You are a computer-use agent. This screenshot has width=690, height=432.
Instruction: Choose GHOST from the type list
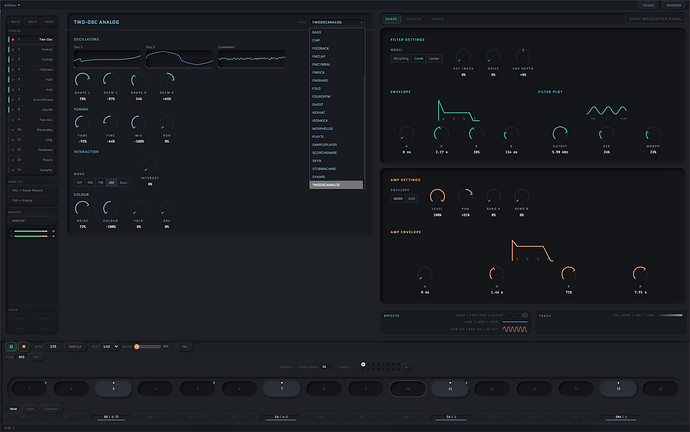336,105
